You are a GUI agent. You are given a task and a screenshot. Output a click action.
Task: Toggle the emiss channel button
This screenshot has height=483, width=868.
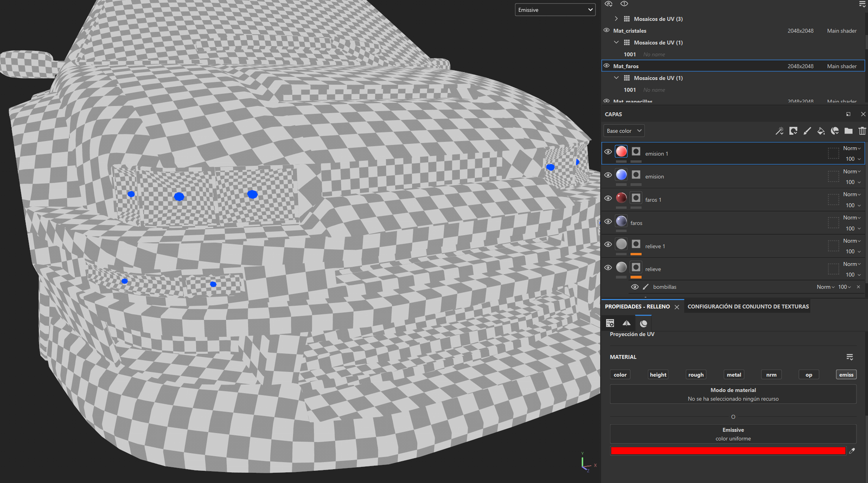[x=846, y=375]
